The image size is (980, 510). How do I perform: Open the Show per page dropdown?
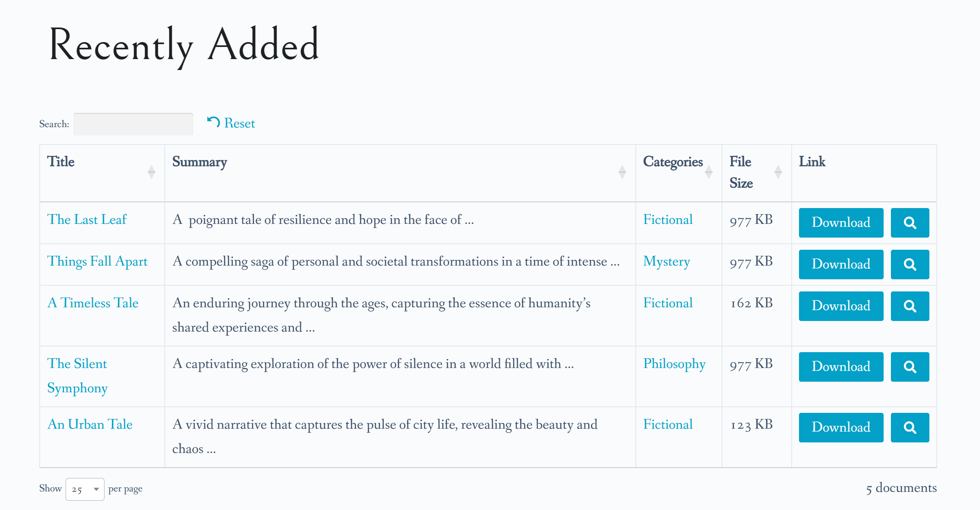(x=85, y=489)
